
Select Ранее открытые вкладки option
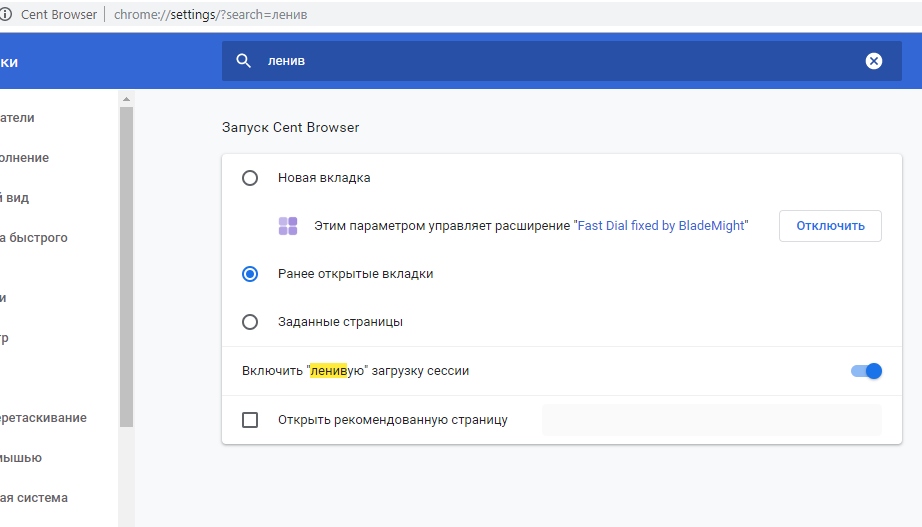click(x=250, y=274)
